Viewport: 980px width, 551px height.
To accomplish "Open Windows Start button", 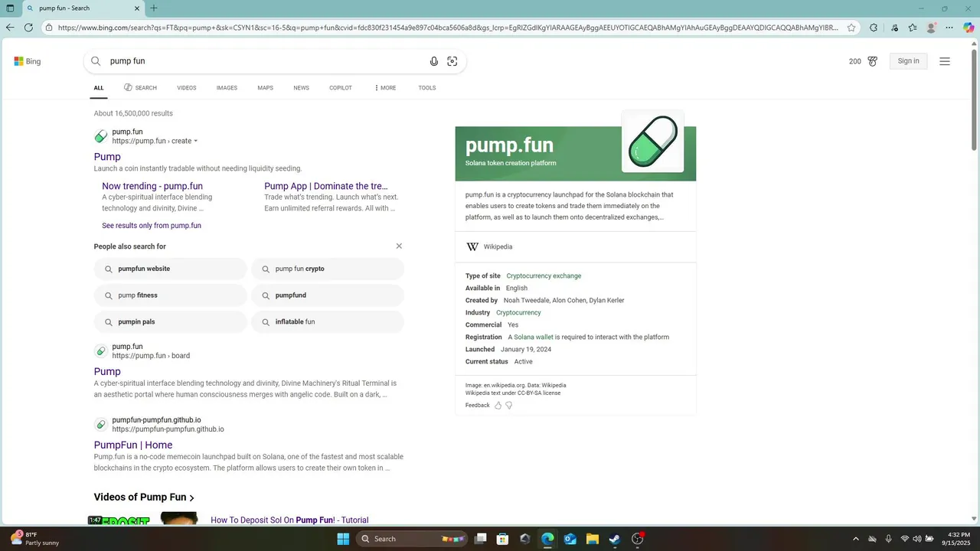I will click(343, 539).
